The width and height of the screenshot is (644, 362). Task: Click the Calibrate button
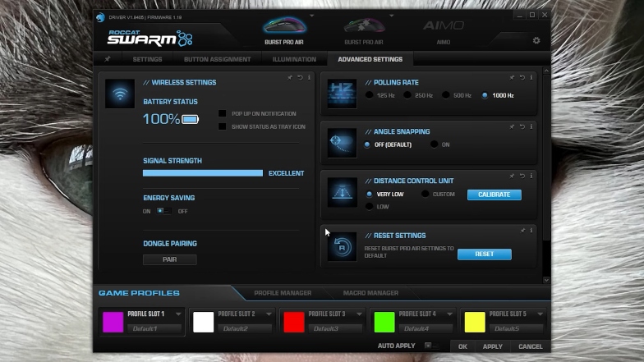click(494, 195)
